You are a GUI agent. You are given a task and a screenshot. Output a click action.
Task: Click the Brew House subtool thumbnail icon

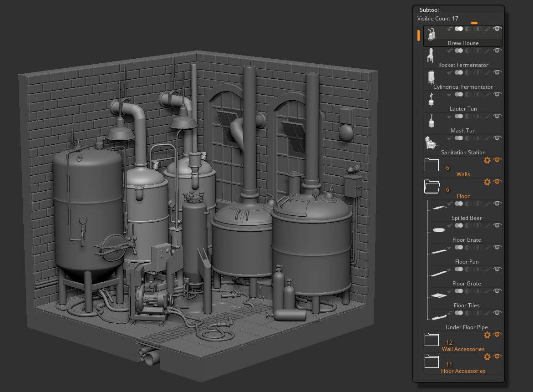click(x=431, y=33)
